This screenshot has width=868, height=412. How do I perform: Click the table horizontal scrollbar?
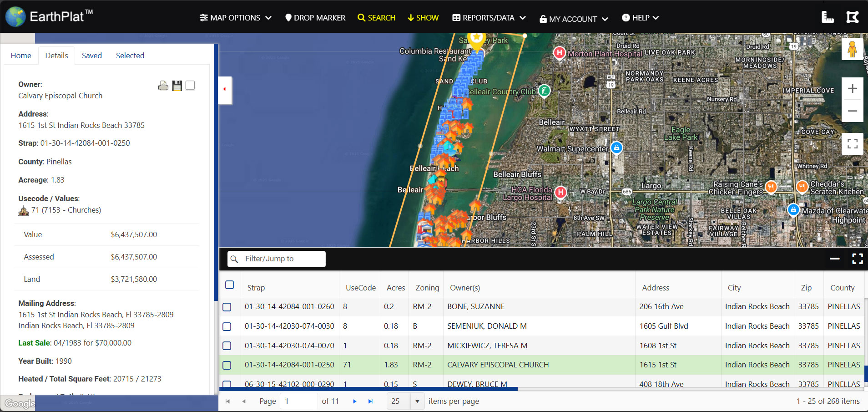point(368,389)
